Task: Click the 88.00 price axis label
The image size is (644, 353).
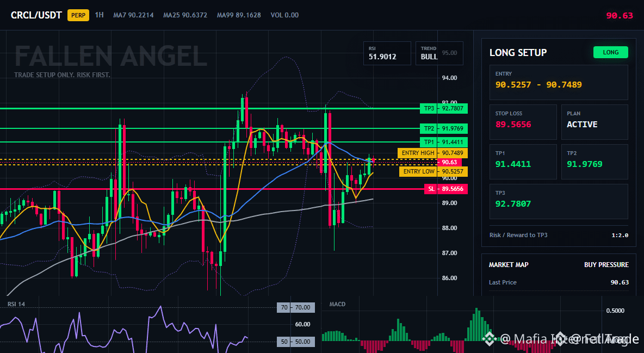Action: point(449,228)
